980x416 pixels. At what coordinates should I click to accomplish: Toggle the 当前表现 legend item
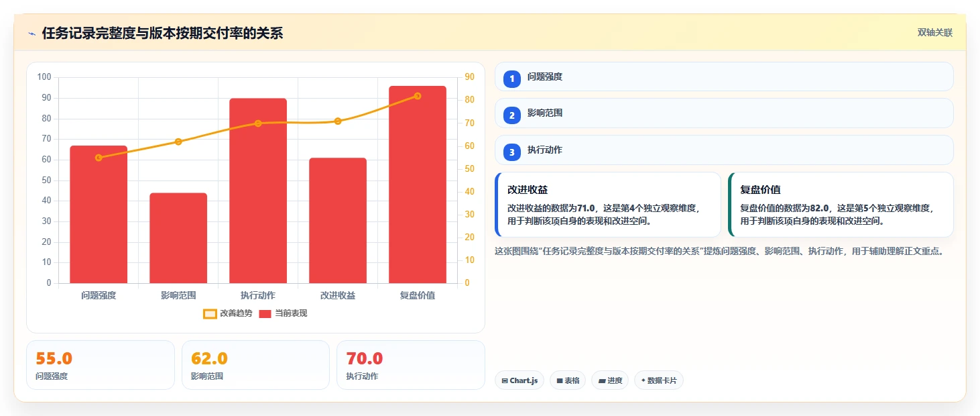point(283,313)
